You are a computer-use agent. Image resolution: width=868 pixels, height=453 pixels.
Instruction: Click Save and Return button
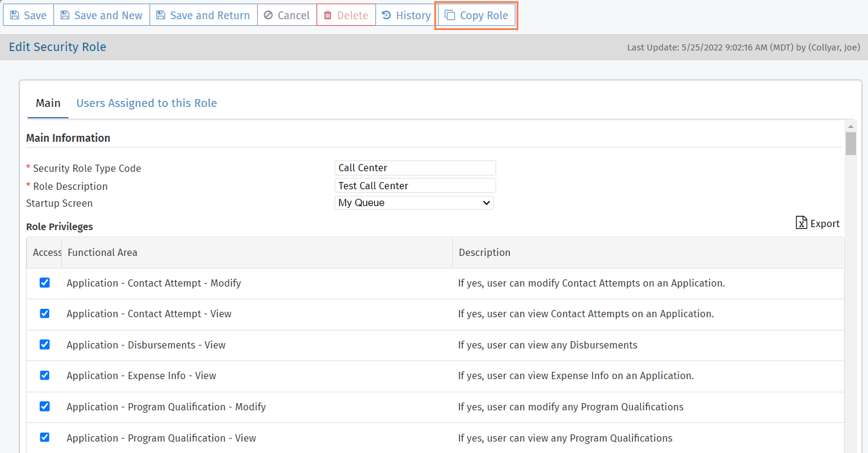(x=203, y=16)
